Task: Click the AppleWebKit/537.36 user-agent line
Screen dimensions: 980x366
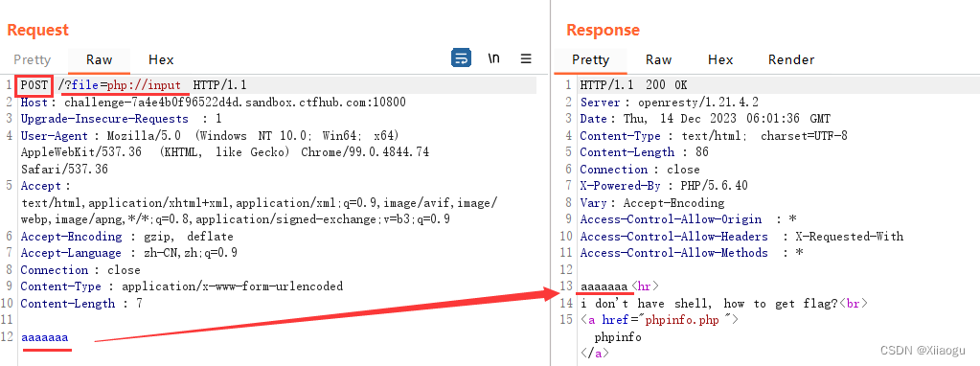Action: [225, 152]
